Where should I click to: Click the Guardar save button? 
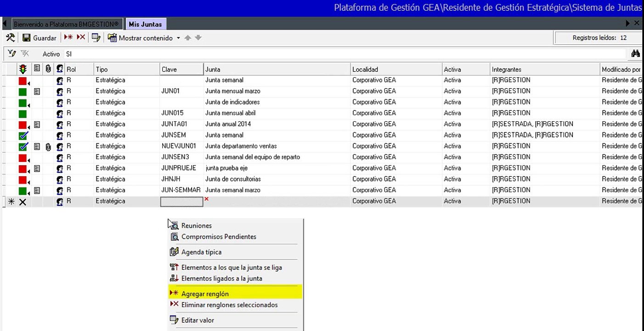40,38
